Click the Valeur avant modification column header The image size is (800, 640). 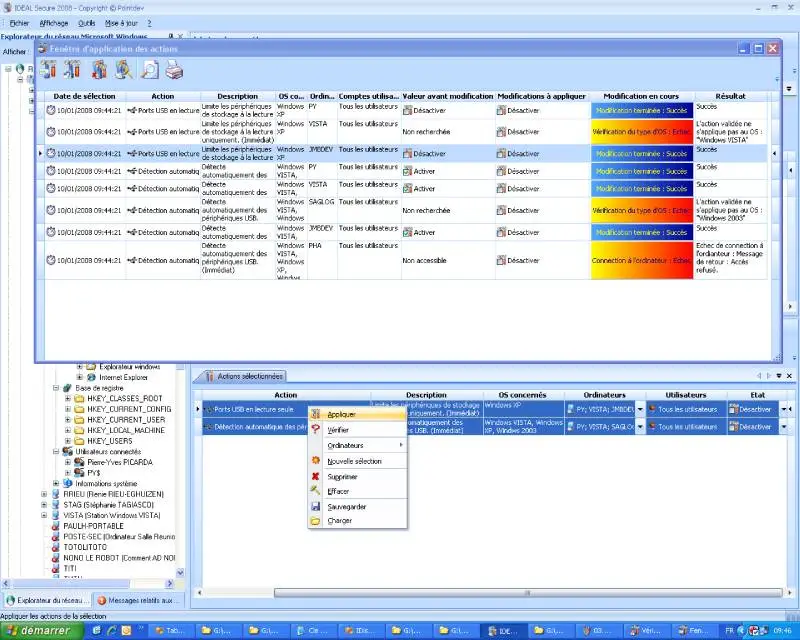(x=448, y=96)
